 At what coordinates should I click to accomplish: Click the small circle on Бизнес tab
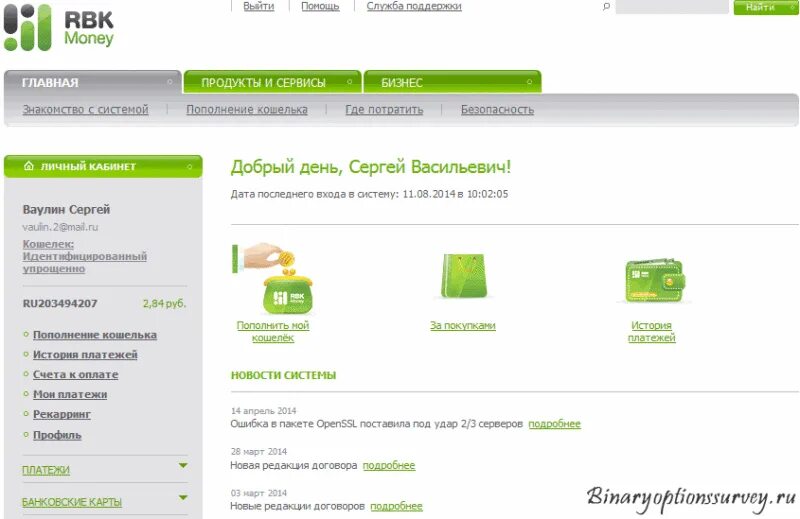pos(529,82)
